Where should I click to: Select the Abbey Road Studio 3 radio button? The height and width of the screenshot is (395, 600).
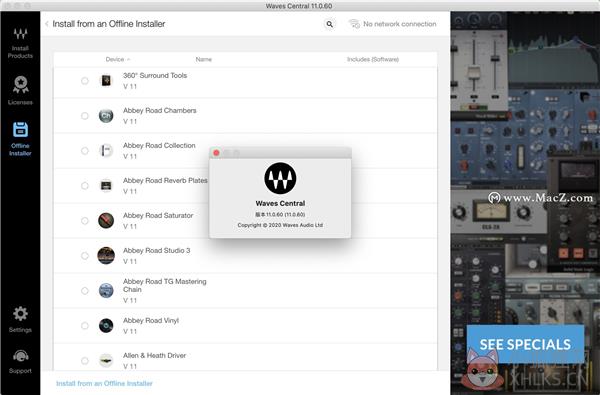click(x=85, y=256)
